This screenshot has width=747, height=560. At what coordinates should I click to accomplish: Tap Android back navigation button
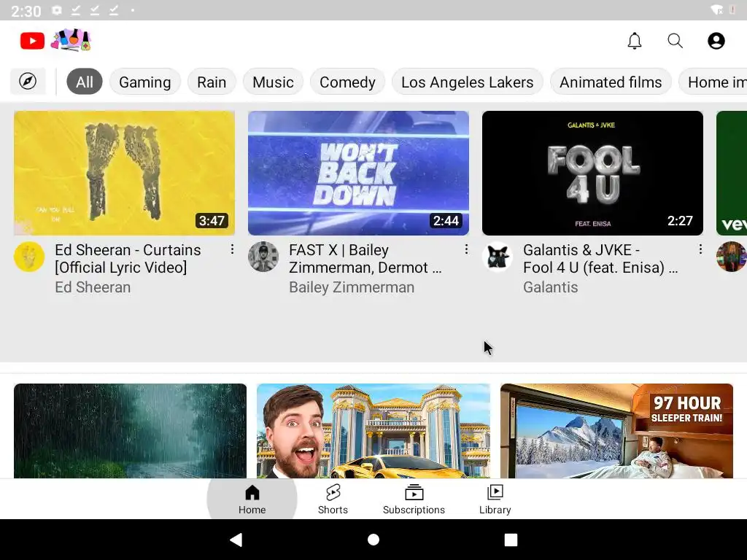tap(236, 540)
